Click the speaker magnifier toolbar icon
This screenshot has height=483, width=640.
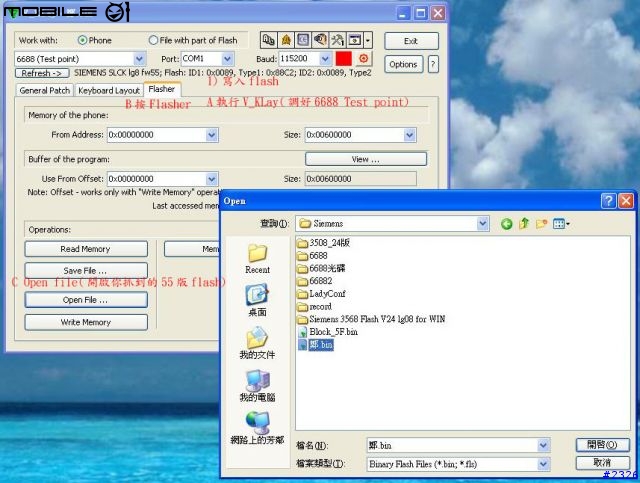pos(320,40)
